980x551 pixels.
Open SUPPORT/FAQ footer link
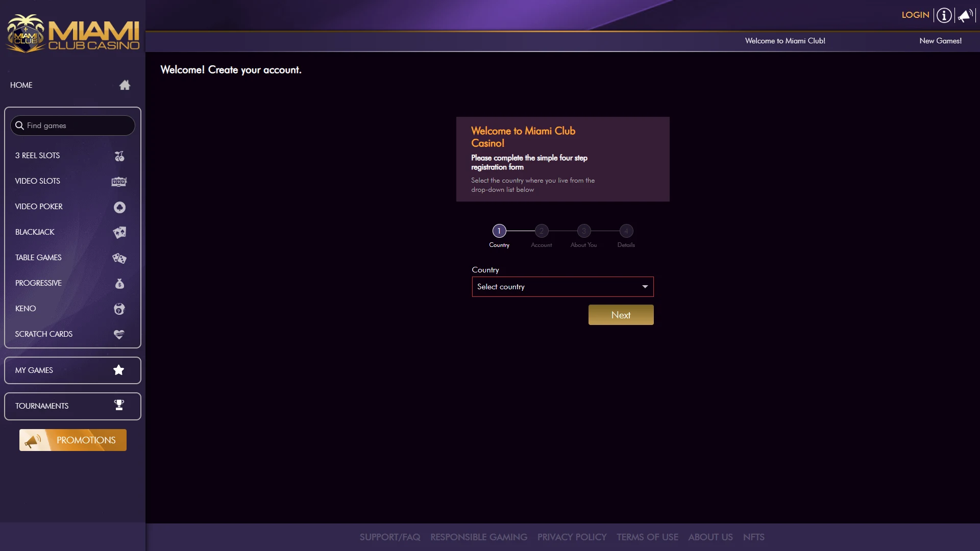pyautogui.click(x=390, y=537)
